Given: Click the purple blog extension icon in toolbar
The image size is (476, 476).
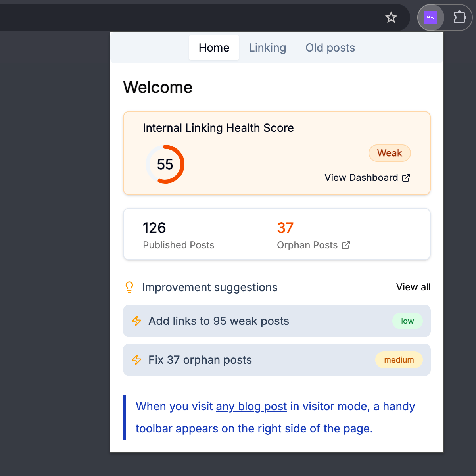Looking at the screenshot, I should coord(431,17).
